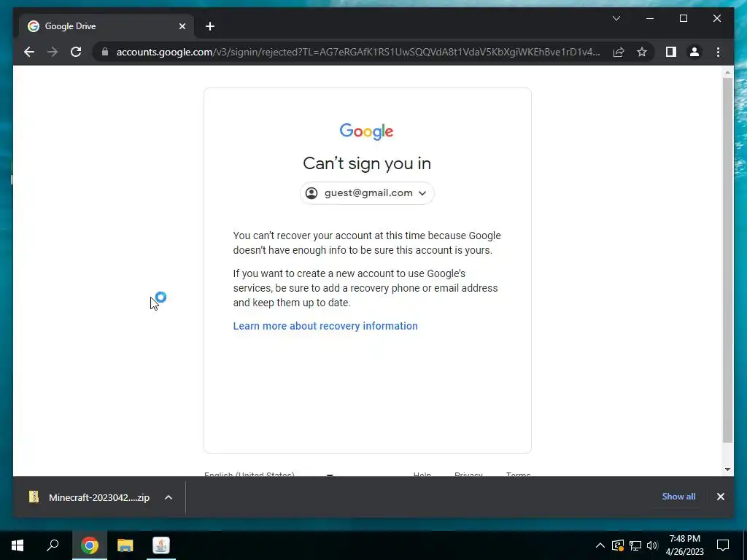The height and width of the screenshot is (560, 747).
Task: Bookmark this page with the star icon
Action: click(x=642, y=52)
